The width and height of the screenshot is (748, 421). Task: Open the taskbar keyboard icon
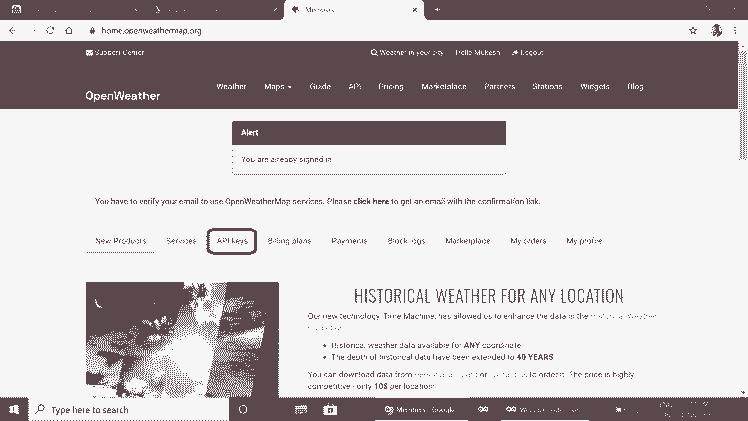[301, 410]
